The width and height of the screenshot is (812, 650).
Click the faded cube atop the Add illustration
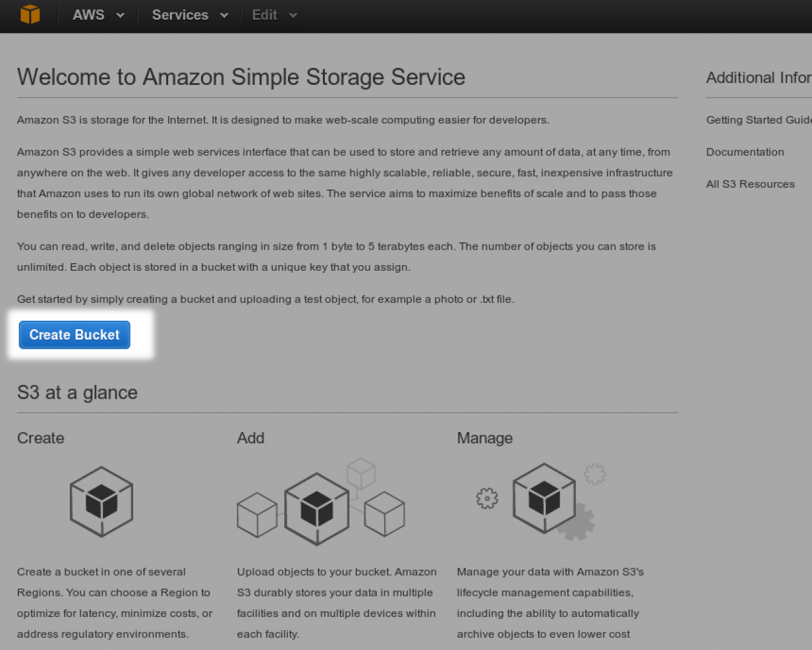pos(361,473)
